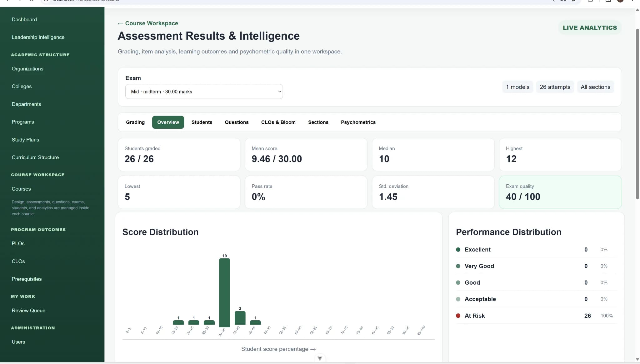Click the page's vertical scrollbar thumb
The image size is (640, 364).
tap(637, 114)
